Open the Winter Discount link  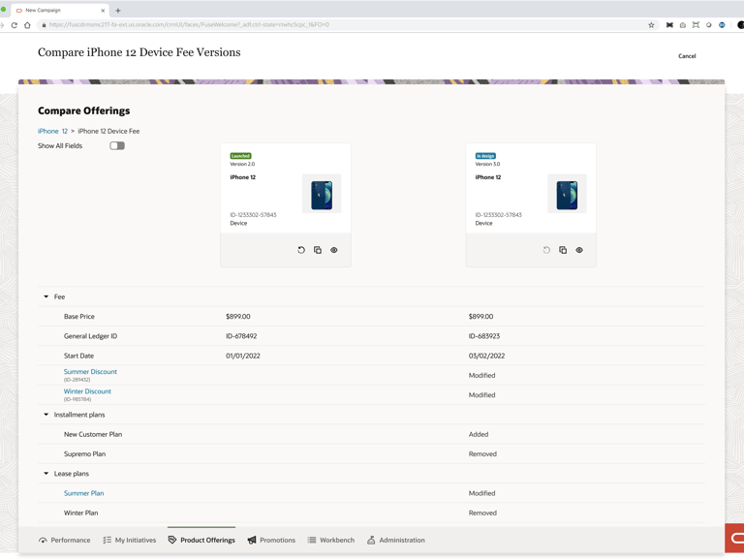click(x=87, y=391)
